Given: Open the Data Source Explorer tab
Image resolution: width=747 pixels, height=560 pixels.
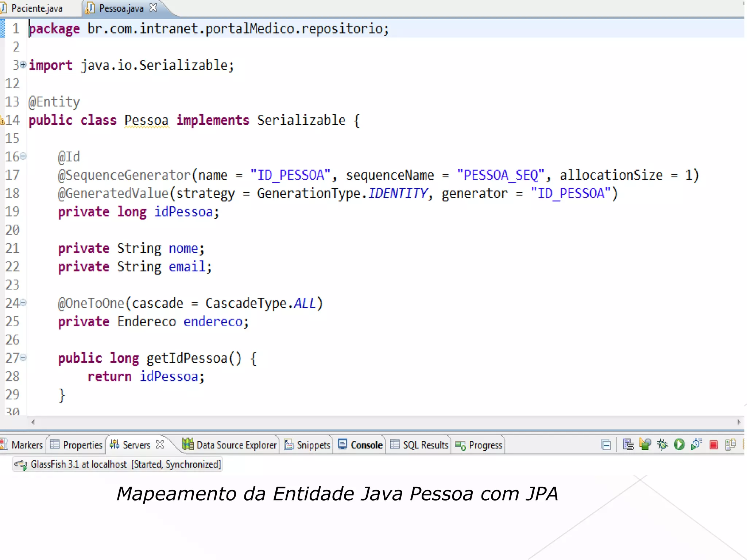Looking at the screenshot, I should point(229,445).
